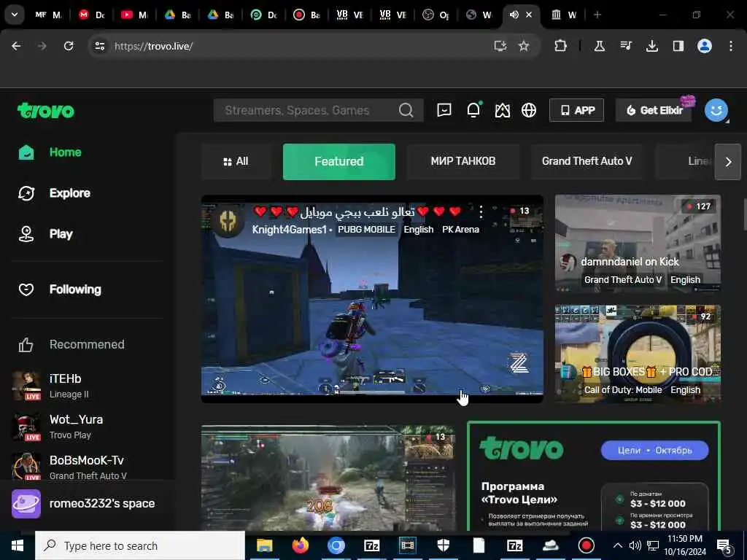Open the featured stream three-dot menu

click(x=481, y=212)
